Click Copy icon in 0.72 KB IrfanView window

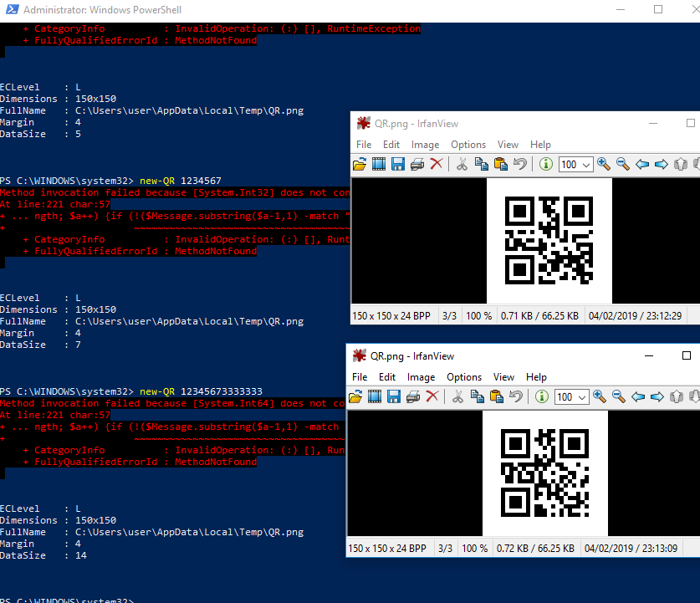click(x=478, y=396)
